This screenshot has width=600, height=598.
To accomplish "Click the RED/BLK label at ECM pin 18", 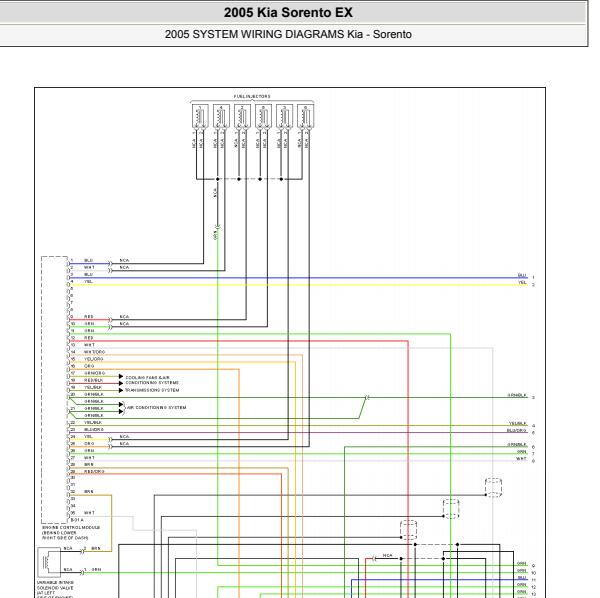I will (94, 380).
